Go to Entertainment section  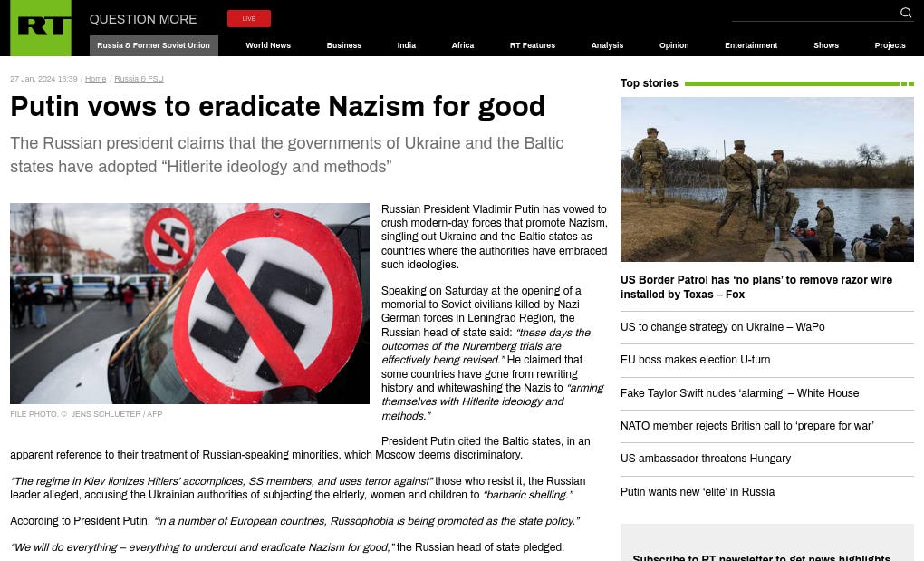751,45
